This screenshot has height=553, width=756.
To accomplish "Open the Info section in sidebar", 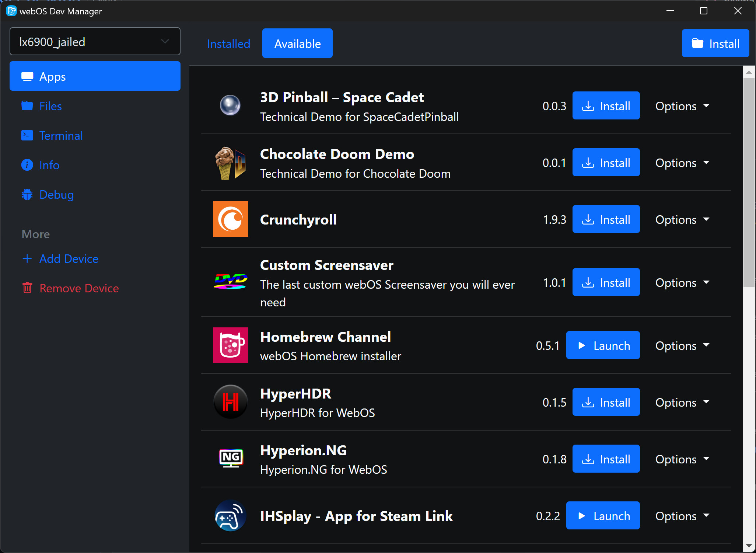I will (x=95, y=165).
